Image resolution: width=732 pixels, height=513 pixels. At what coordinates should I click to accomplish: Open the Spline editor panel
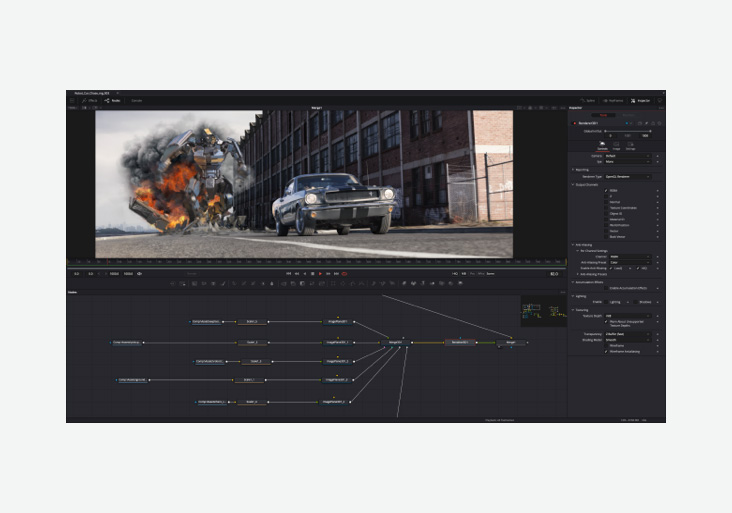tap(588, 100)
